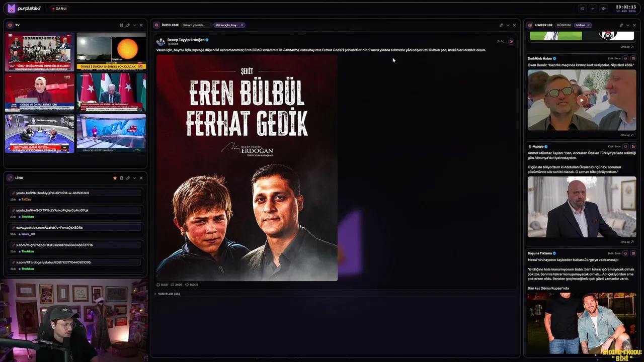Clear links with the trash icon
The height and width of the screenshot is (362, 644).
click(121, 178)
